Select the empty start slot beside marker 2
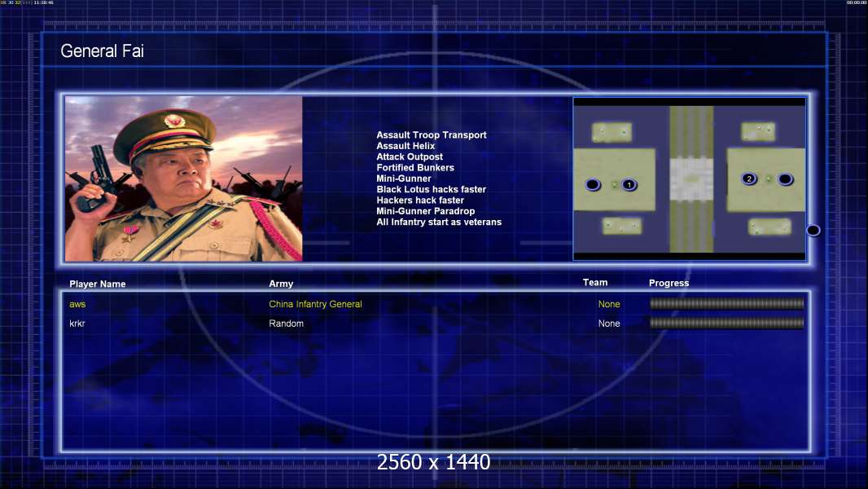 (785, 178)
